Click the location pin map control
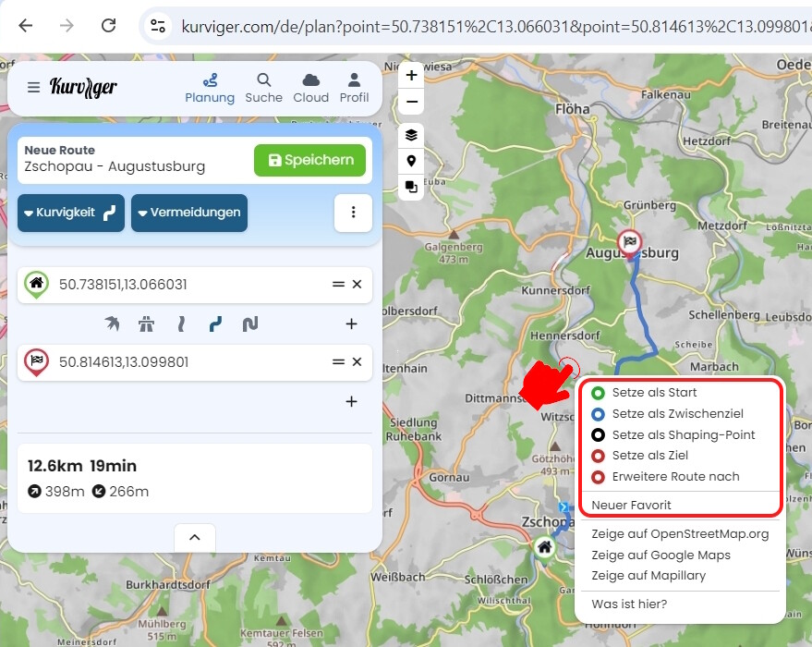 click(411, 161)
